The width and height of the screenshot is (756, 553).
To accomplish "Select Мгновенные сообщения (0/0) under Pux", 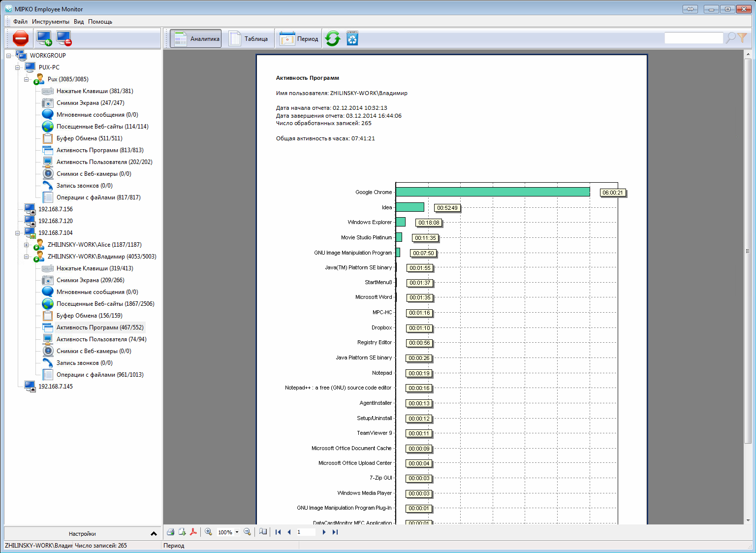I will click(97, 115).
